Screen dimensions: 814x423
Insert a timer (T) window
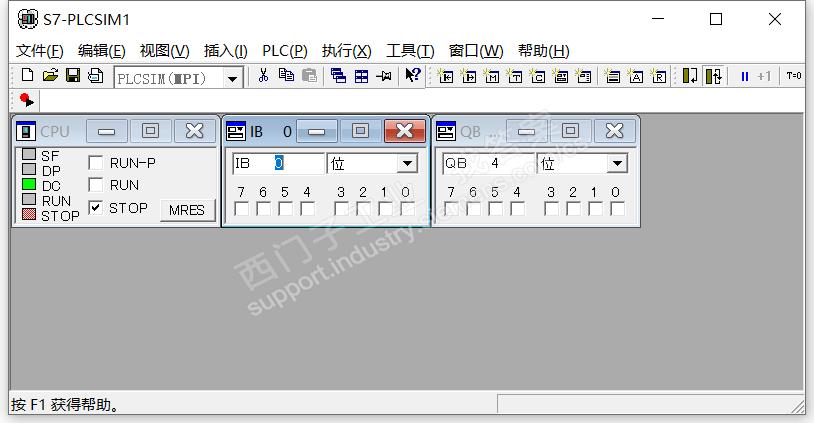tap(514, 77)
